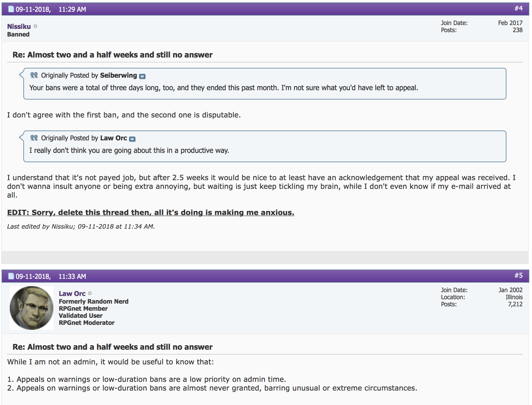Click Law Orc's post count "7,212"
Viewport: 532px width, 405px height.
click(515, 304)
